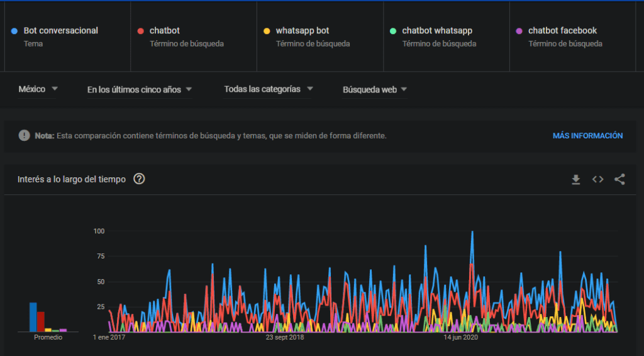Select the 'chatbot facebook' search term

pos(572,36)
